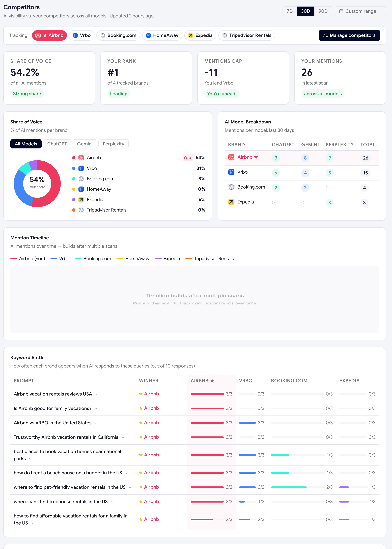This screenshot has height=549, width=392.
Task: Expand 'Airbnb vacation rentals reviews USA' prompt
Action: pyautogui.click(x=97, y=394)
